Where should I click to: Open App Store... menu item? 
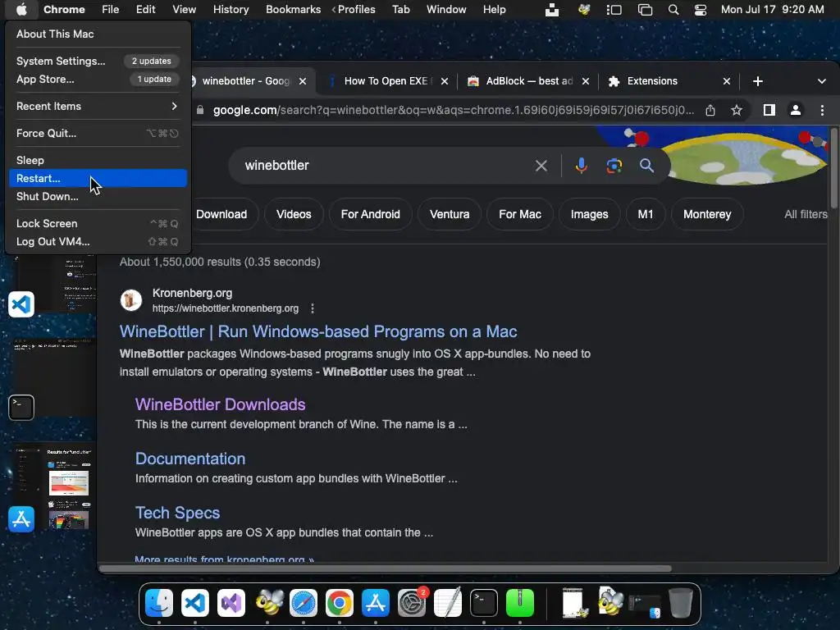[98, 80]
